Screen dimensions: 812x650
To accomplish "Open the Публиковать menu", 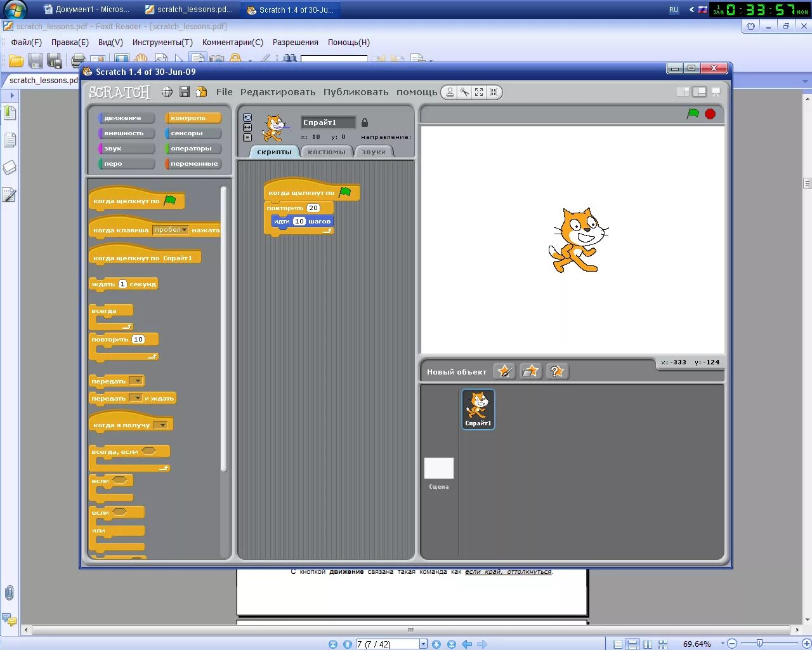I will 356,92.
